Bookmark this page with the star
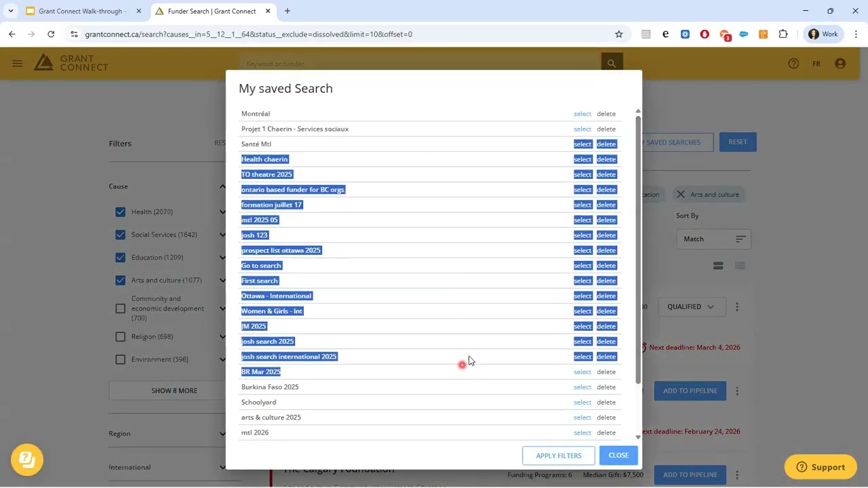Image resolution: width=868 pixels, height=488 pixels. click(x=618, y=34)
